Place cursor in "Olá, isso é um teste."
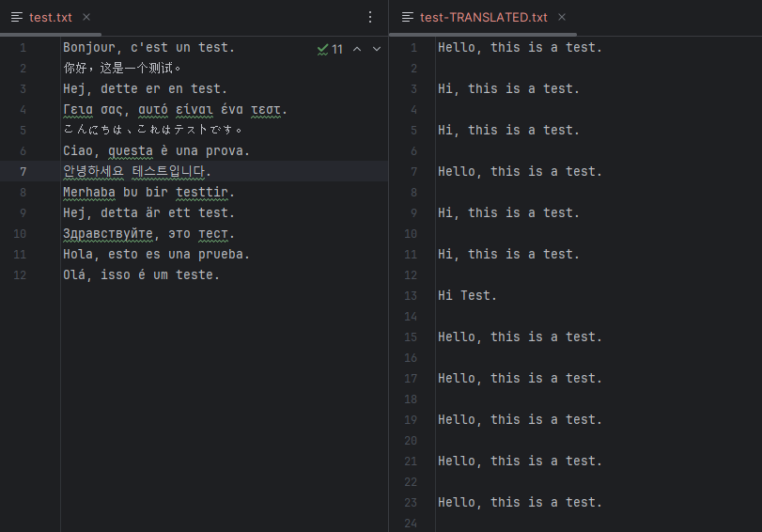762x532 pixels. (141, 274)
